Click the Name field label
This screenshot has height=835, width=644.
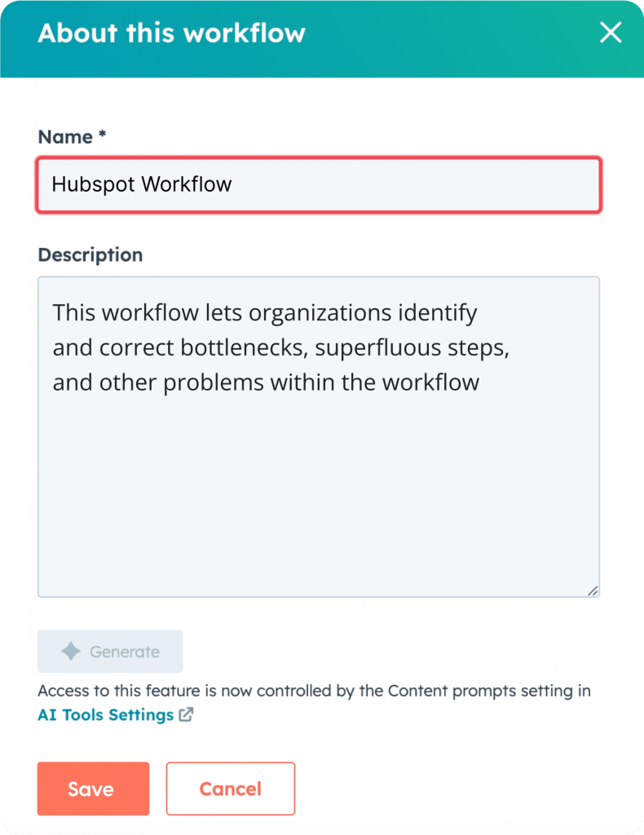(65, 137)
